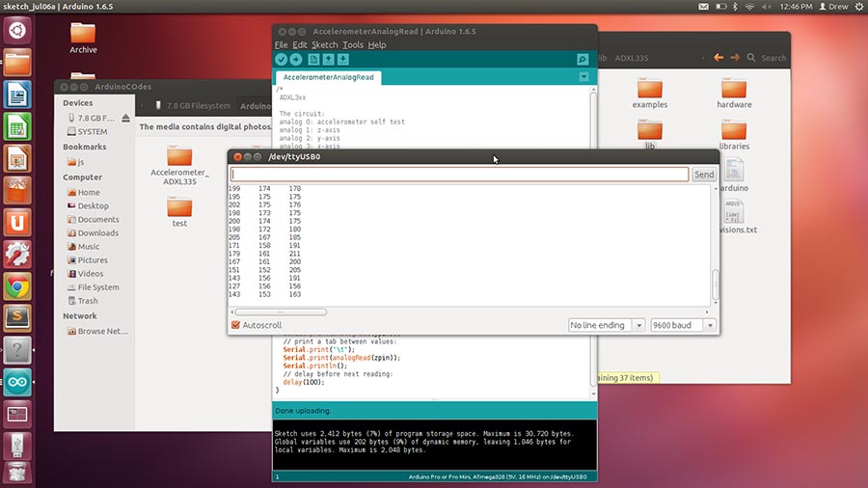This screenshot has height=488, width=868.
Task: Click the forward arrow in right Files window
Action: tap(735, 58)
